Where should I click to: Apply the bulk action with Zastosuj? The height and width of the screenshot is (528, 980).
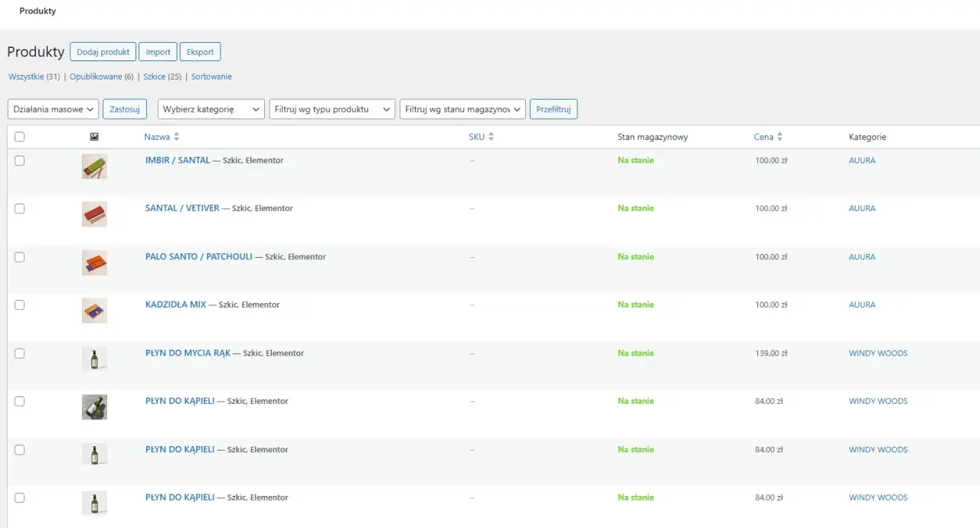[x=125, y=109]
